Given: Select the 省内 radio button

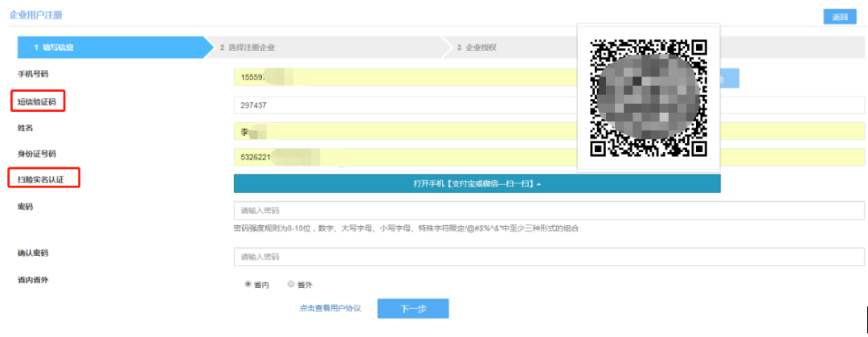Looking at the screenshot, I should tap(248, 284).
